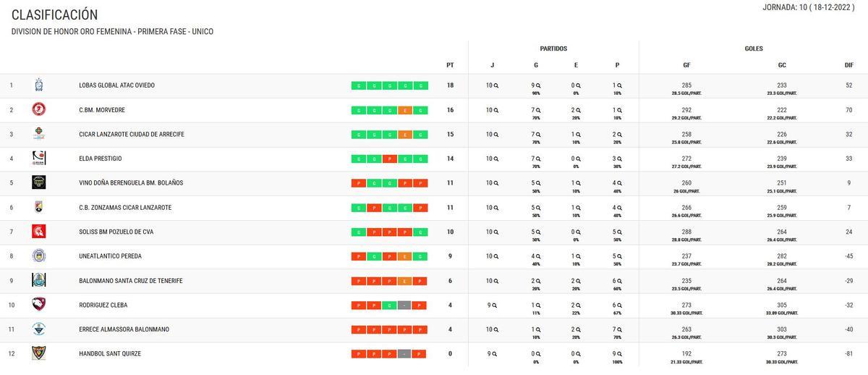Click magnifier beside Errece Almassora's 7 losses
The image size is (868, 375).
[x=620, y=329]
